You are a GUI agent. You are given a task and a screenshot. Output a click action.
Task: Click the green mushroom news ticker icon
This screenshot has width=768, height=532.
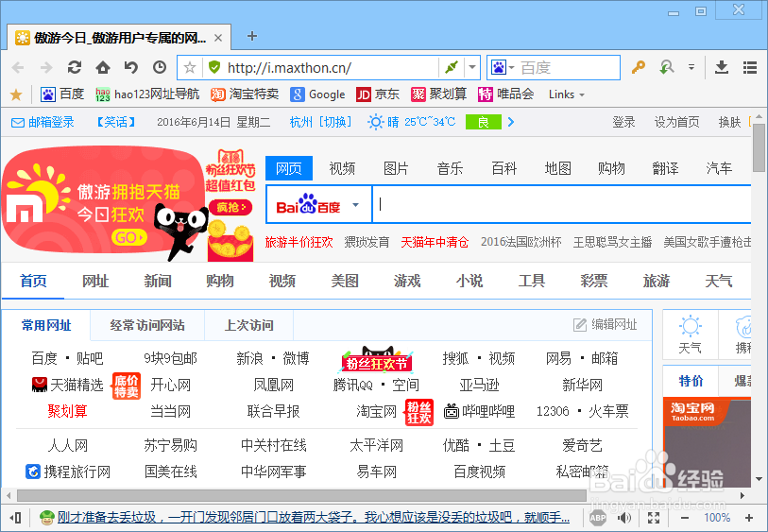(46, 518)
